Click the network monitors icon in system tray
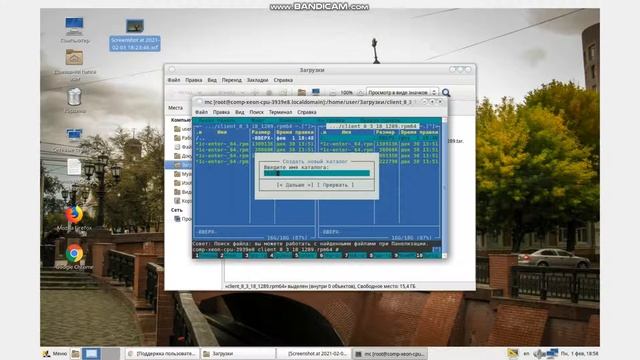The width and height of the screenshot is (640, 360). point(552,353)
